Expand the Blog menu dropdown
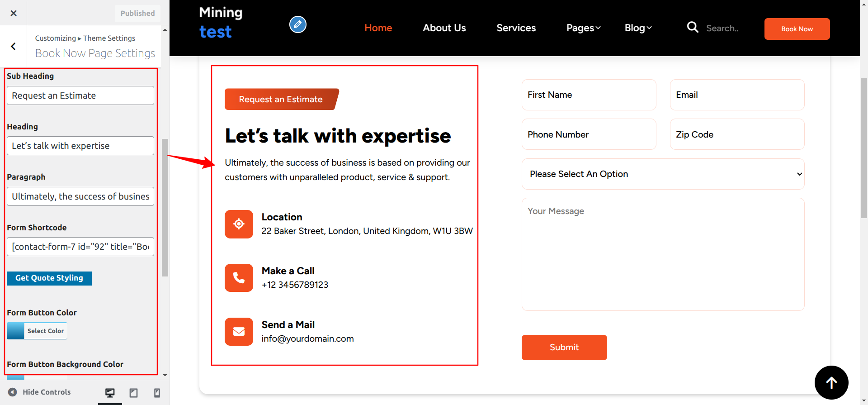Viewport: 868px width, 405px height. tap(638, 28)
